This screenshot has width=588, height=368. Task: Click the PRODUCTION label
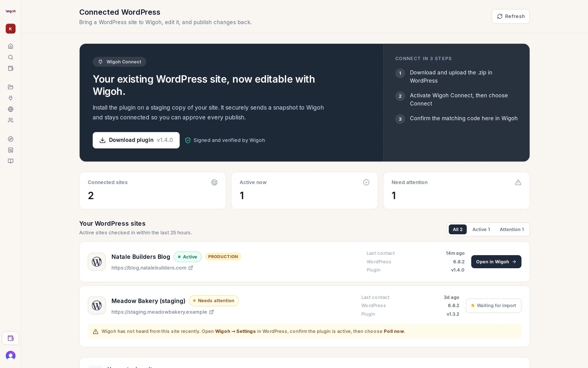pyautogui.click(x=223, y=257)
